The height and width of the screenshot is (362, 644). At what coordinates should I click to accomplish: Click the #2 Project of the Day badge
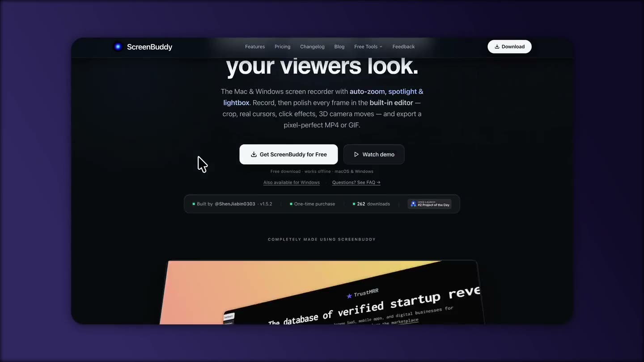coord(429,204)
